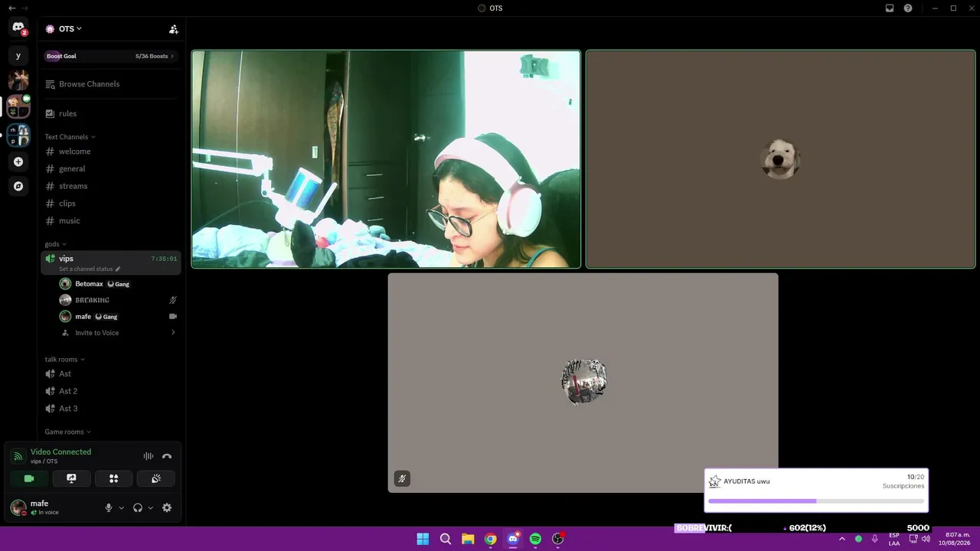Open File Explorer from taskbar
980x551 pixels.
point(468,539)
